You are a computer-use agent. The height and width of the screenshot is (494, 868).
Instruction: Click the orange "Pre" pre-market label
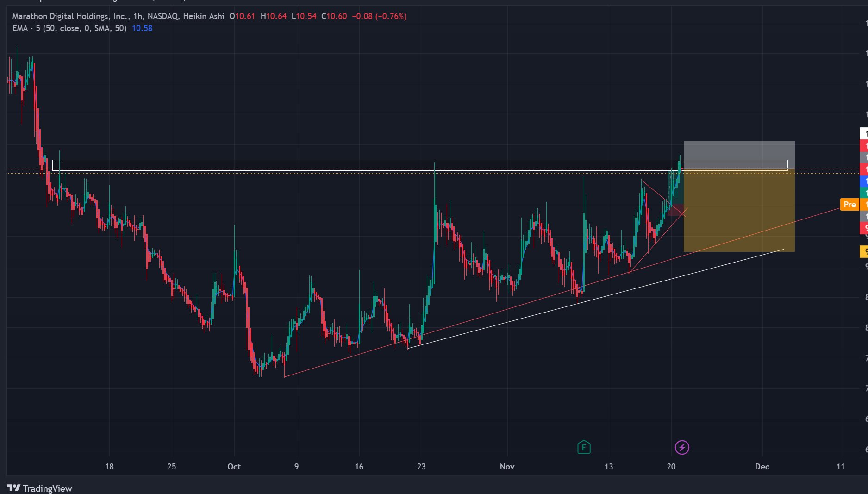click(849, 205)
